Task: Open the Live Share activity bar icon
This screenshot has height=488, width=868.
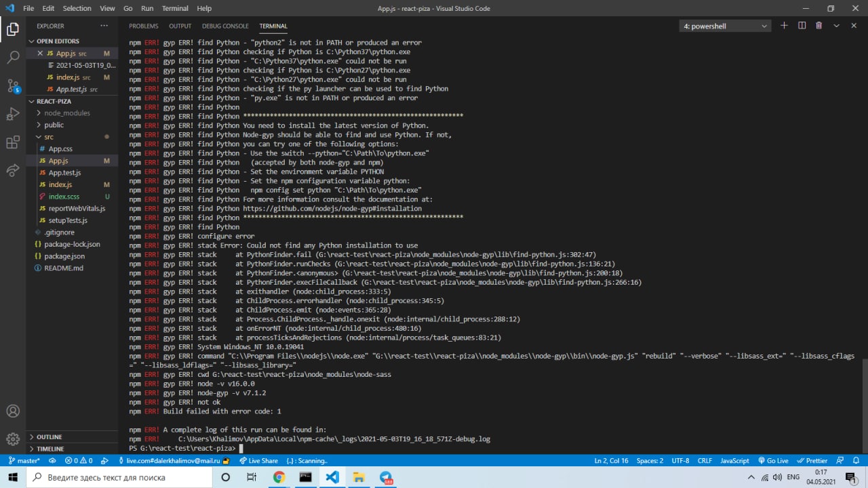Action: click(x=13, y=170)
